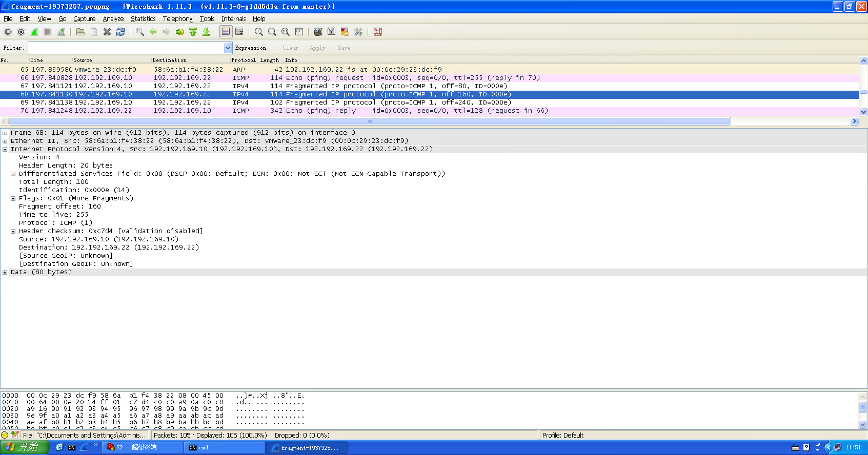Click in the display filter input field
868x455 pixels.
126,48
